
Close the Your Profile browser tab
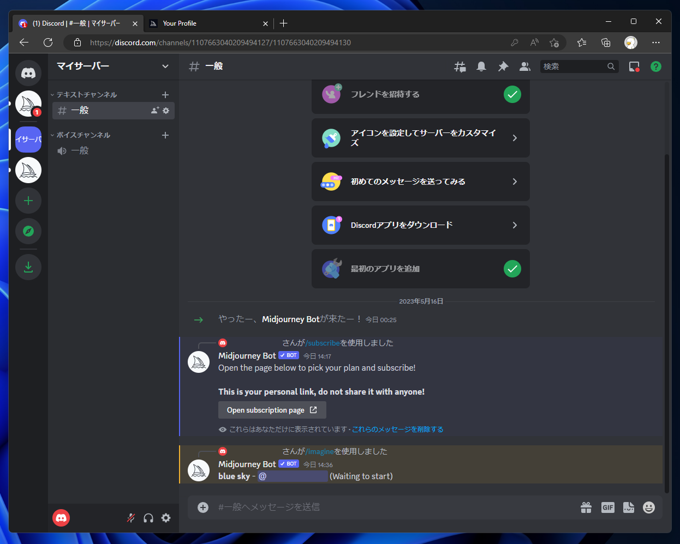pyautogui.click(x=265, y=24)
